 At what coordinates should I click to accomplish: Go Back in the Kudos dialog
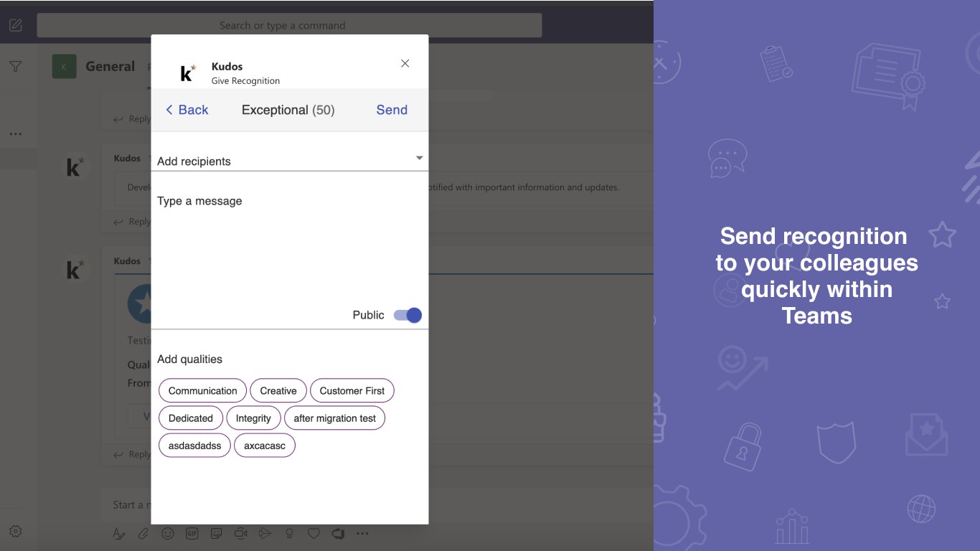click(187, 110)
